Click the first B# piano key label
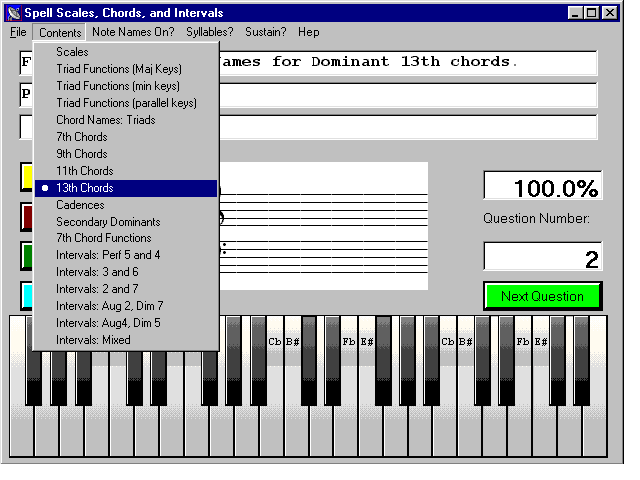640x480 pixels. tap(292, 342)
